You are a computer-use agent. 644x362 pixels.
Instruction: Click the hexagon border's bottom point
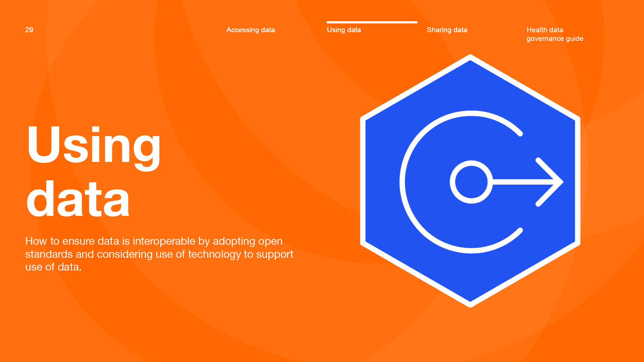coord(470,304)
